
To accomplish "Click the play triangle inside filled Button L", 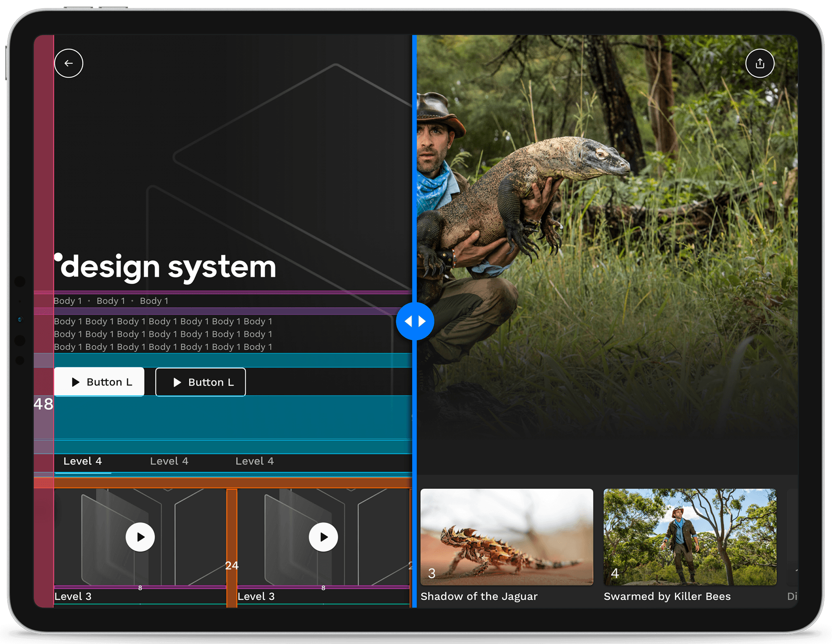I will 76,382.
